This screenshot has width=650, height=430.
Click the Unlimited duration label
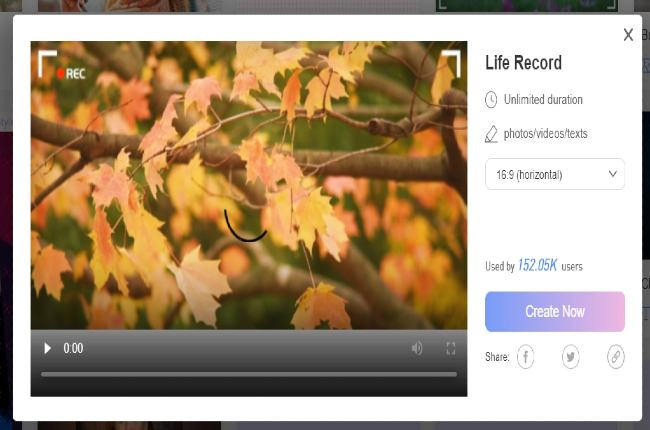click(x=543, y=100)
